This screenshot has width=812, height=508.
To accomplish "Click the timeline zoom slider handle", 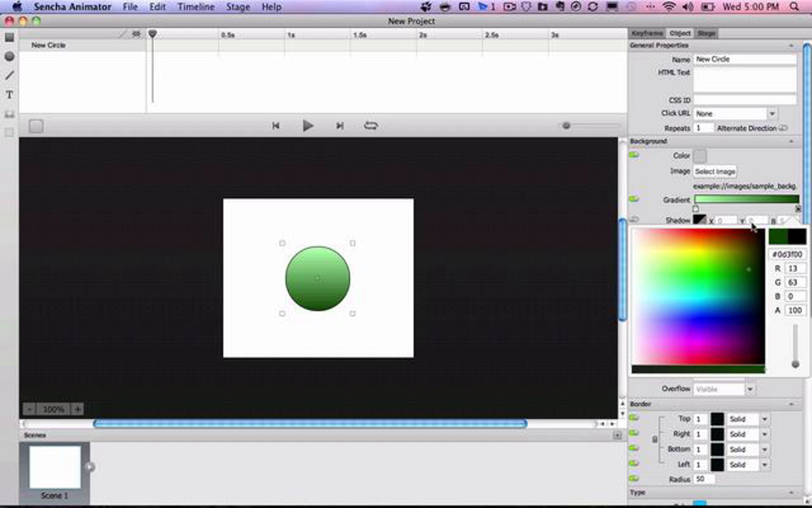I will [566, 126].
